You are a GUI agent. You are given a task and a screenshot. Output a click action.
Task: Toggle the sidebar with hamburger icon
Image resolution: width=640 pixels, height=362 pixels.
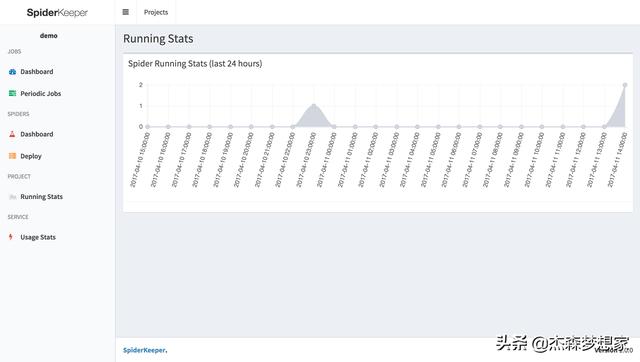(126, 12)
